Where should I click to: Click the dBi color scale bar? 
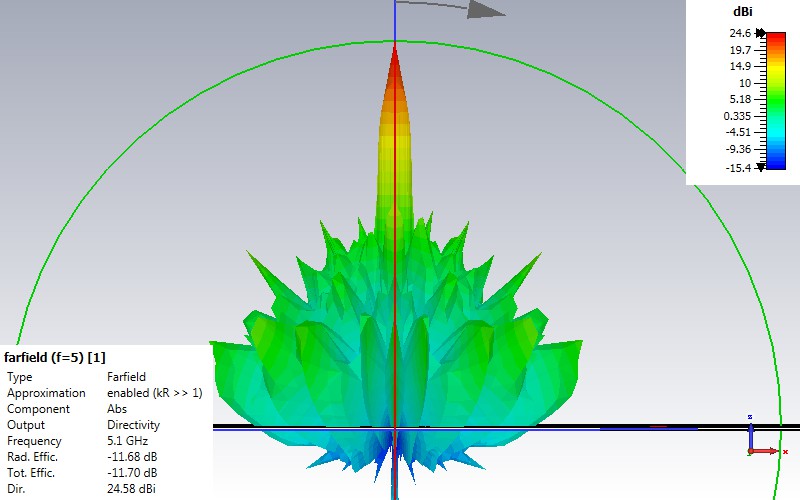(x=776, y=101)
